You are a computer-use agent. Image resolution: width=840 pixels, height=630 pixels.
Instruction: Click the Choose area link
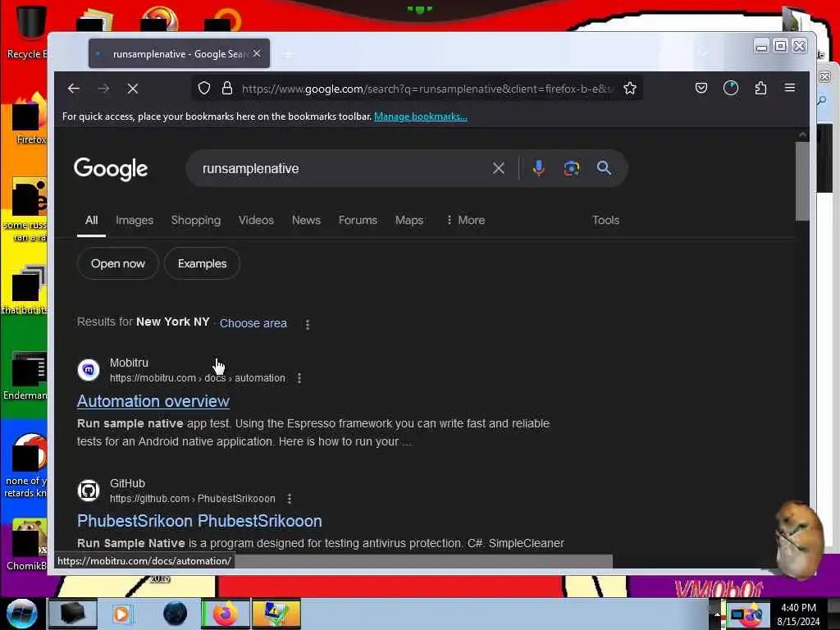pyautogui.click(x=253, y=323)
